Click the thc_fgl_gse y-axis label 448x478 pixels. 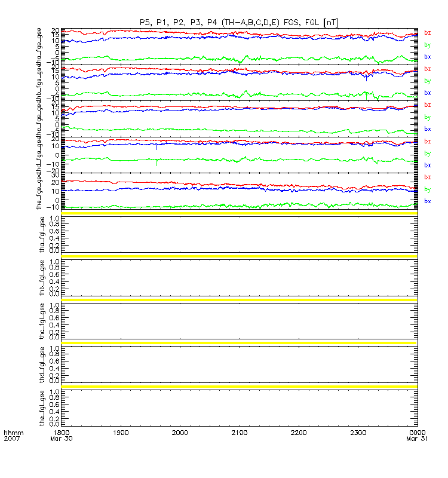click(42, 321)
